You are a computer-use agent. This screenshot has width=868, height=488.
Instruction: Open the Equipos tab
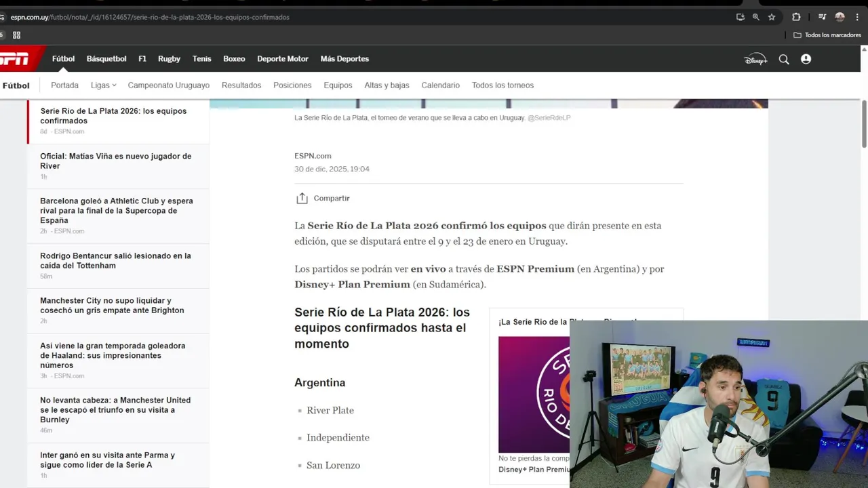338,85
